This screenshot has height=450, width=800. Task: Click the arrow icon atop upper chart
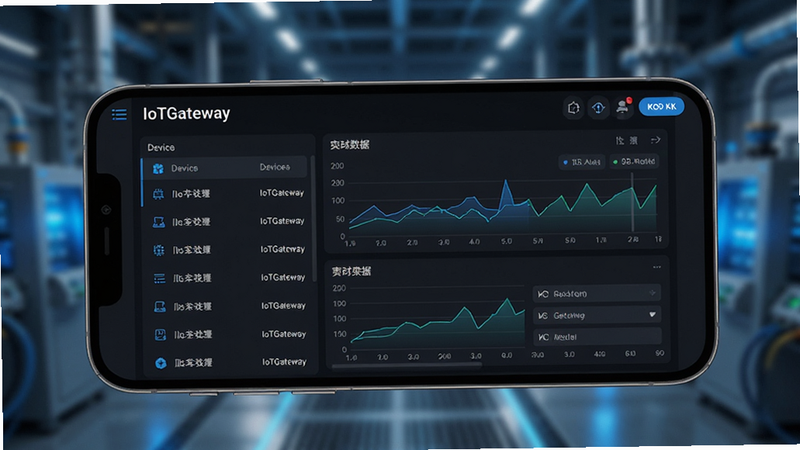pyautogui.click(x=656, y=140)
